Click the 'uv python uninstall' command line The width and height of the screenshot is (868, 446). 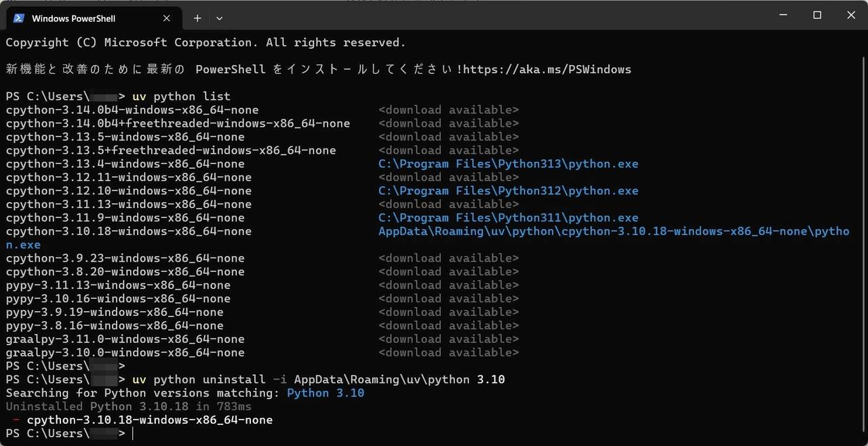click(x=319, y=380)
